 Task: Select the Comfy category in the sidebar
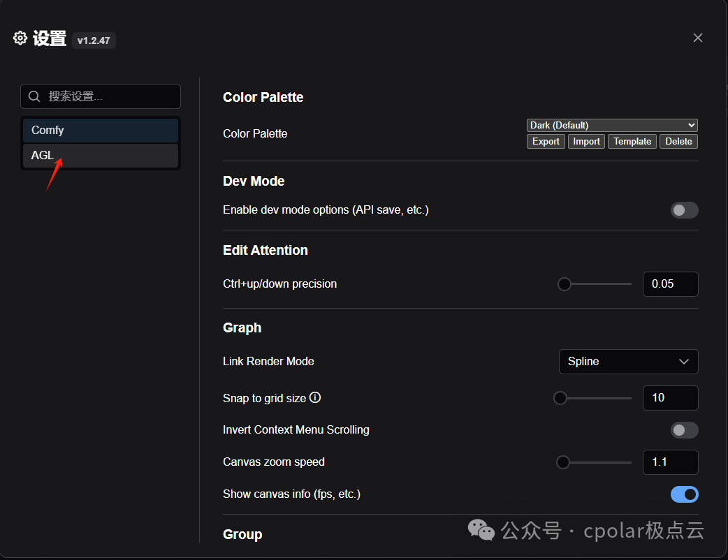100,130
